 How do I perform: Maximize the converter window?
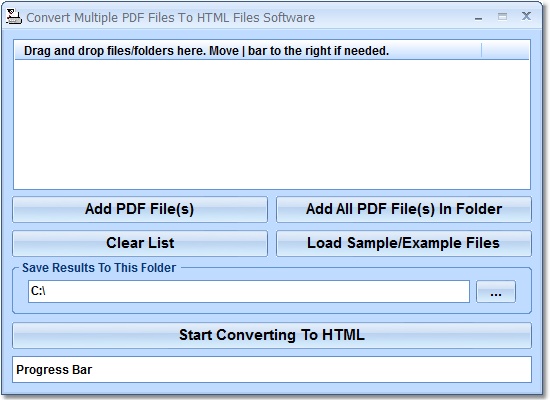click(x=502, y=16)
